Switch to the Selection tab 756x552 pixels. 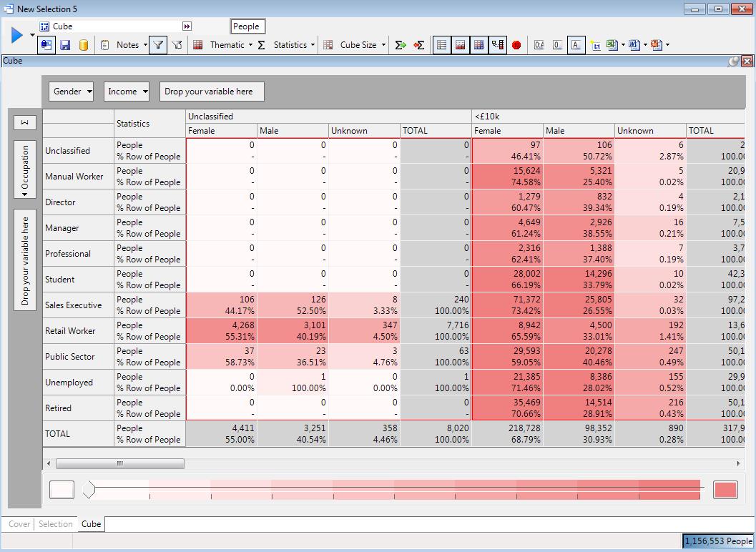coord(56,524)
